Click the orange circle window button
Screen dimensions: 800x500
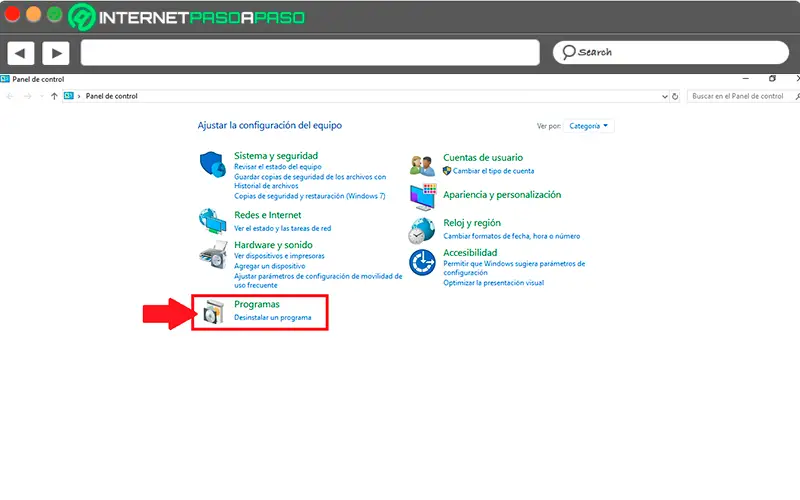click(x=33, y=14)
